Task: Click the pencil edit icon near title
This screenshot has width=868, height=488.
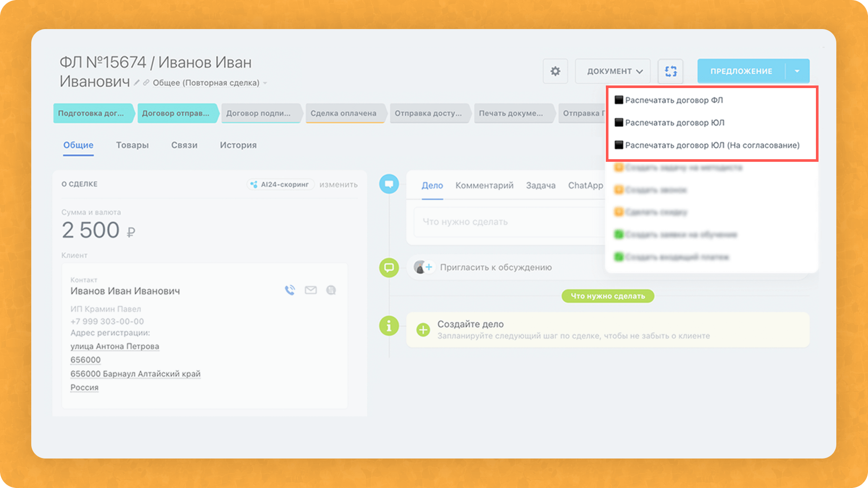Action: coord(137,82)
